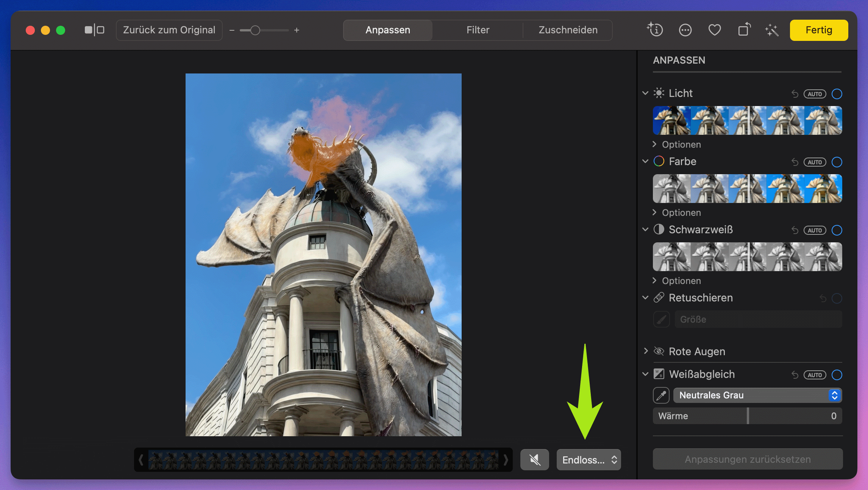Click the Schwarzweiß half-circle icon
868x490 pixels.
coord(659,229)
